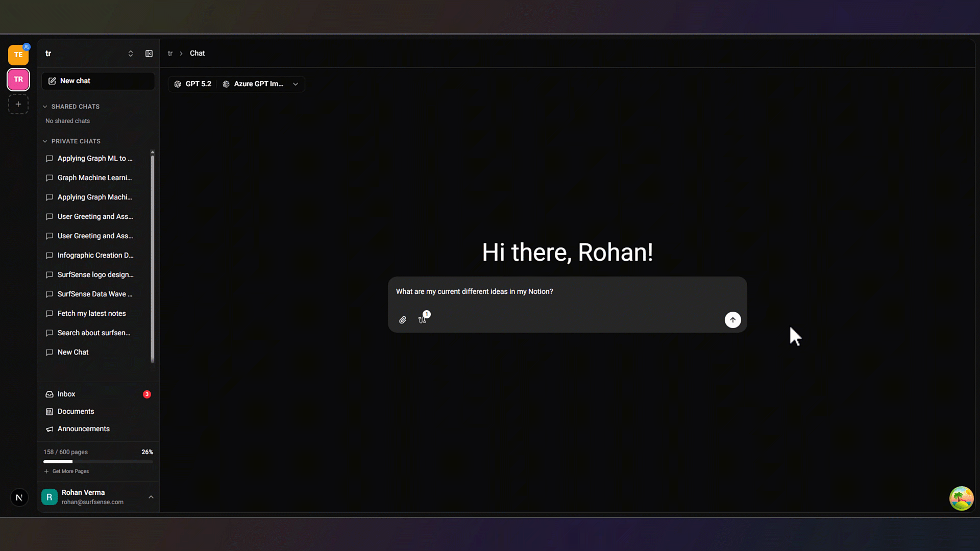Screen dimensions: 980x551
Task: Send the message with arrow button
Action: click(x=732, y=320)
